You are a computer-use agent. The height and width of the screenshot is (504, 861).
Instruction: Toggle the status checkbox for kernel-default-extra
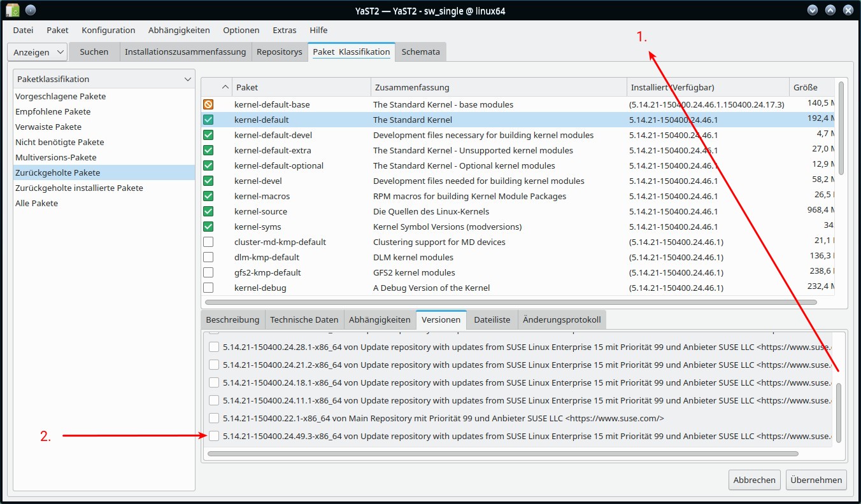coord(208,150)
